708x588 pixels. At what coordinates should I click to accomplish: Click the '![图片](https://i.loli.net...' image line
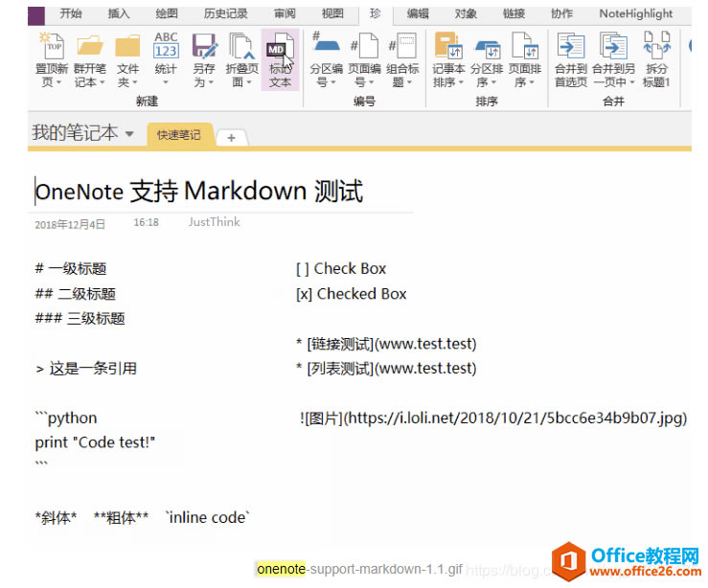coord(493,418)
